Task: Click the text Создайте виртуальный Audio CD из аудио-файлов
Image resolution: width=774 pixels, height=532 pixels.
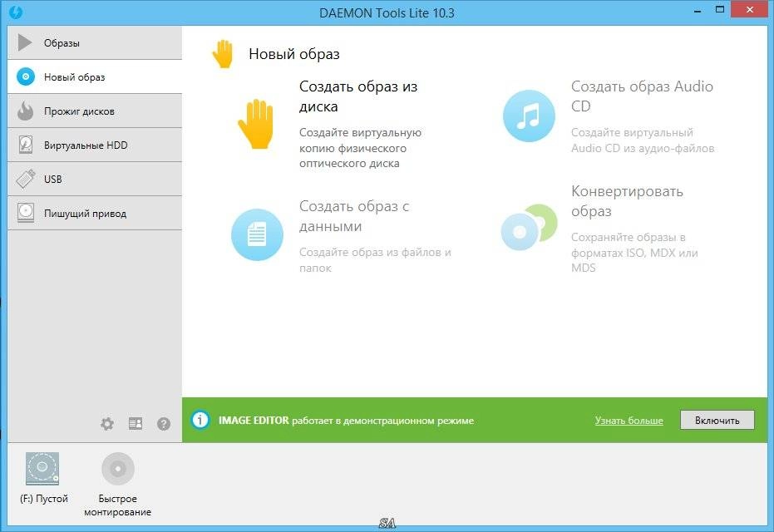Action: (x=643, y=140)
